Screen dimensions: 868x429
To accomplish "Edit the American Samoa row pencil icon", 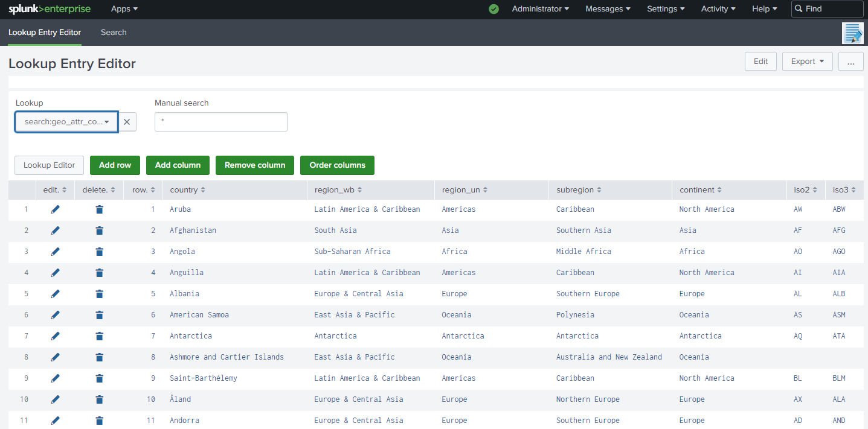I will coord(56,315).
